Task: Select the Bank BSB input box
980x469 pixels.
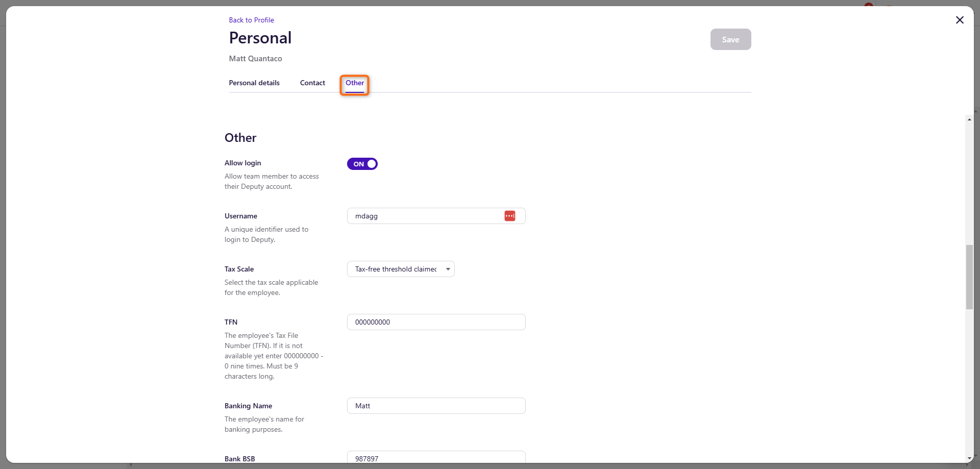Action: (x=436, y=458)
